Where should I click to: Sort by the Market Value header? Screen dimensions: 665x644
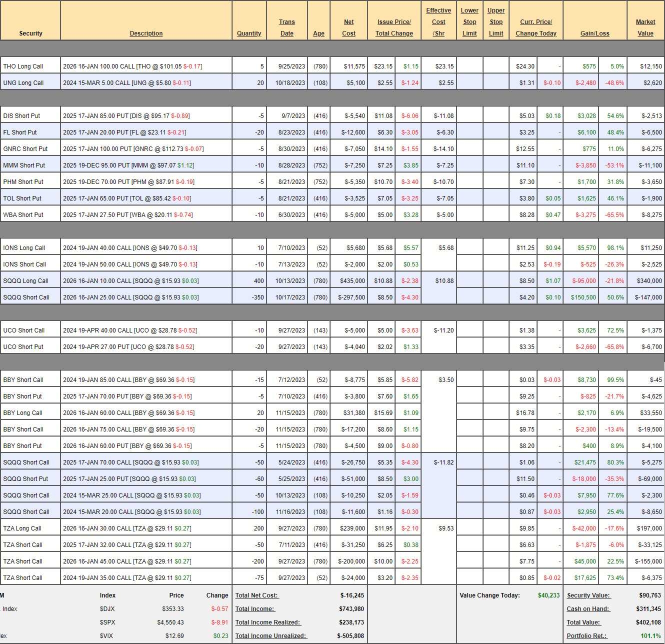[x=645, y=27]
